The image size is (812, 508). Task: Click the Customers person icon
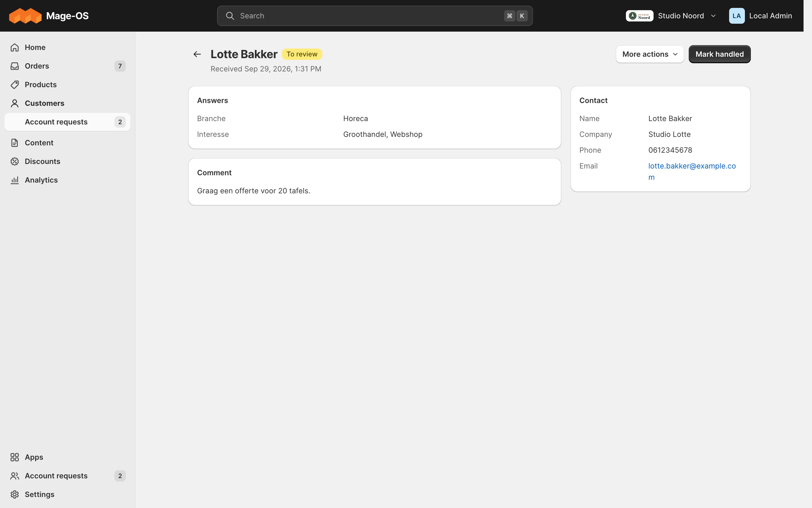click(x=14, y=103)
